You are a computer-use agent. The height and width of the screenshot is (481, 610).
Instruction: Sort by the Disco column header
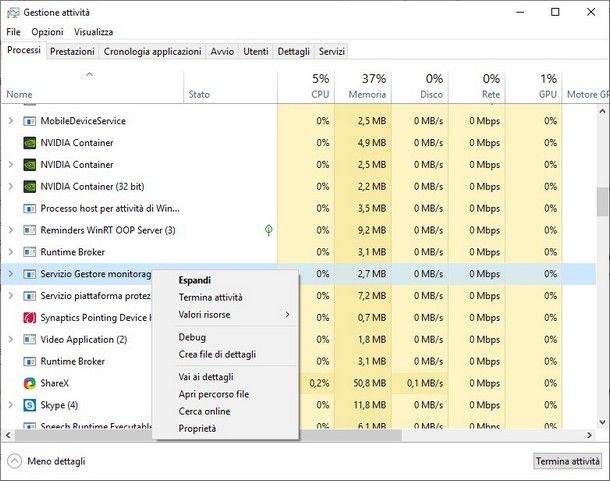tap(420, 88)
